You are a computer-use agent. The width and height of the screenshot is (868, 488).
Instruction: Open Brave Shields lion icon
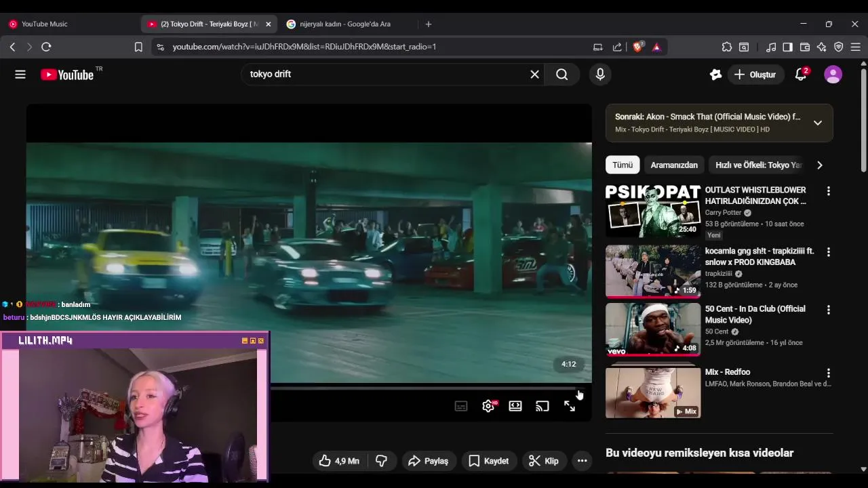tap(637, 47)
